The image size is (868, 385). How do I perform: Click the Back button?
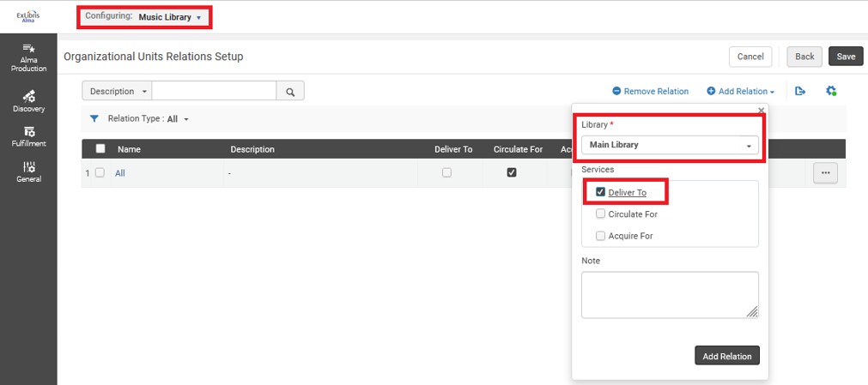(x=804, y=57)
